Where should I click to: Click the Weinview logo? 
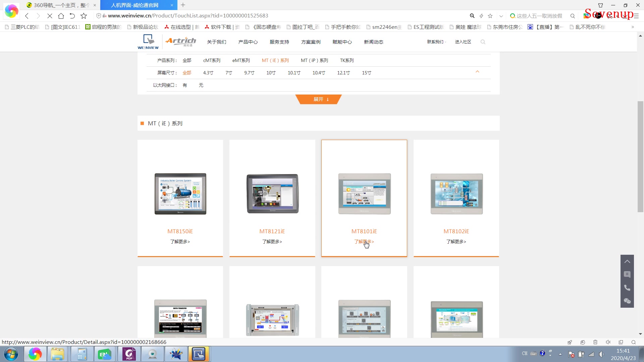[148, 42]
